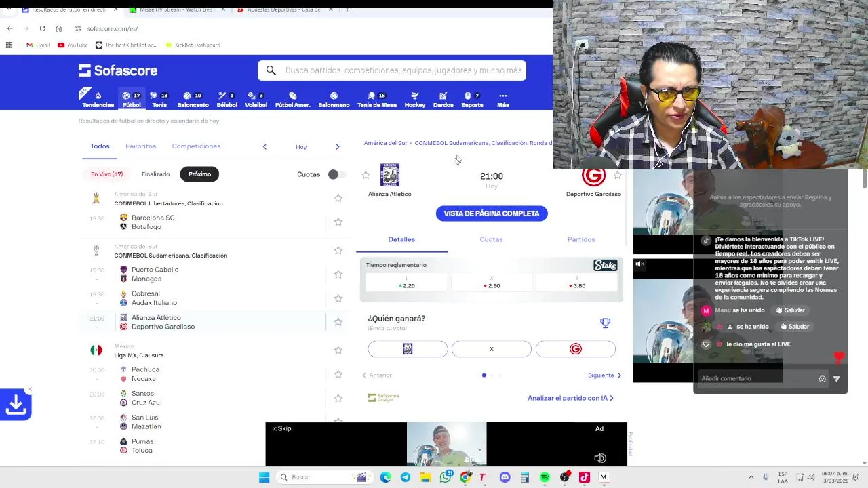Viewport: 868px width, 488px height.
Task: Open WhatsApp from the taskbar
Action: tap(446, 477)
